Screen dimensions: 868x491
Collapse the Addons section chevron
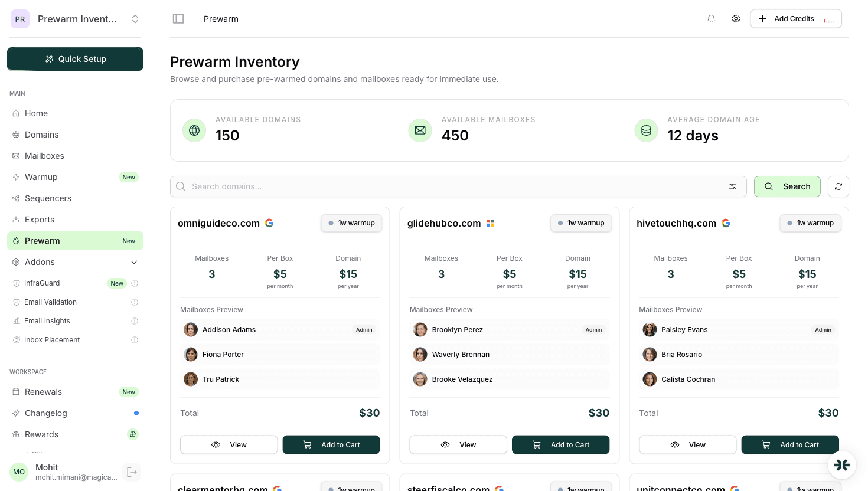click(133, 261)
